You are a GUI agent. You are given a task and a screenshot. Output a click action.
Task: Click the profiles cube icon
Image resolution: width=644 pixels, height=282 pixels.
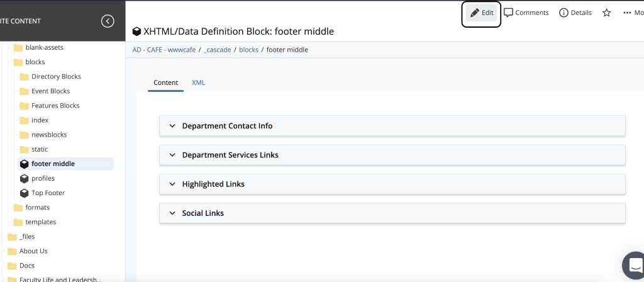pos(25,178)
